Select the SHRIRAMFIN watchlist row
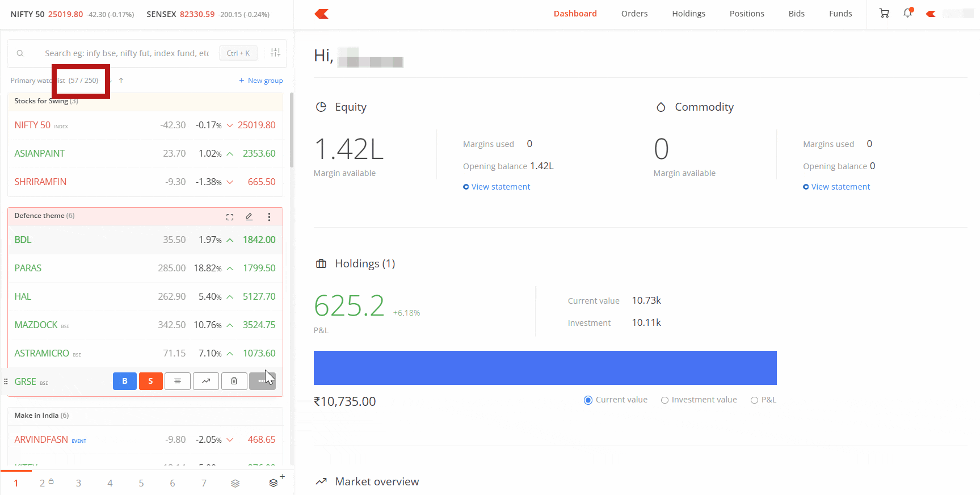The image size is (980, 495). 145,182
